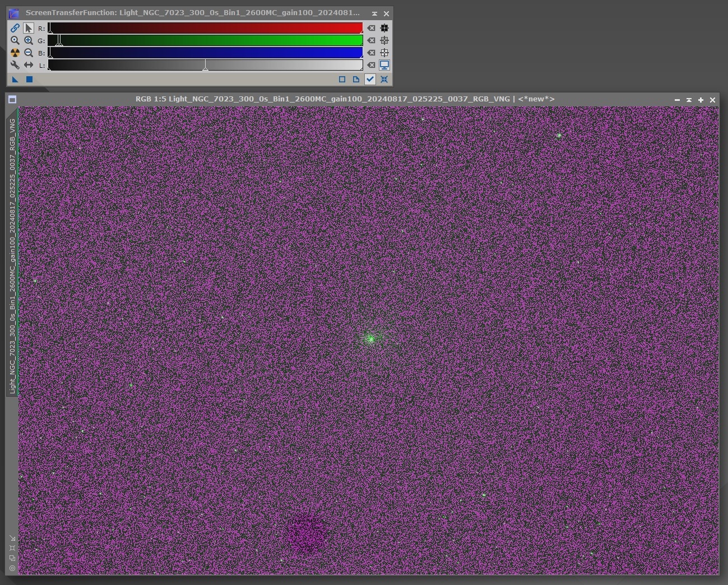Click the ScreenTransferFunction title bar icon
728x585 pixels.
coord(14,13)
